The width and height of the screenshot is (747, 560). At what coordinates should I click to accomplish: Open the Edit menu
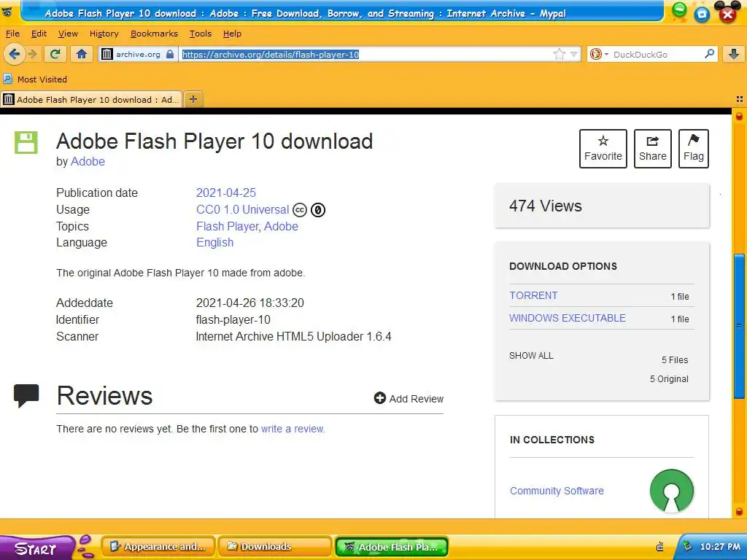(39, 34)
